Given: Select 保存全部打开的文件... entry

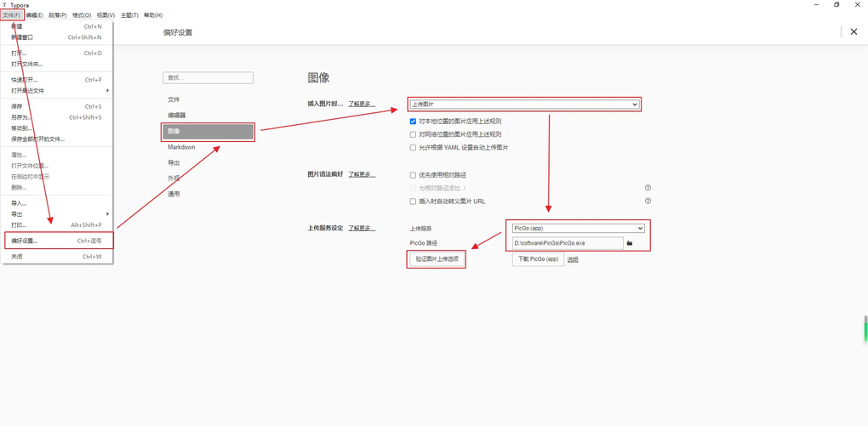Looking at the screenshot, I should pos(57,139).
